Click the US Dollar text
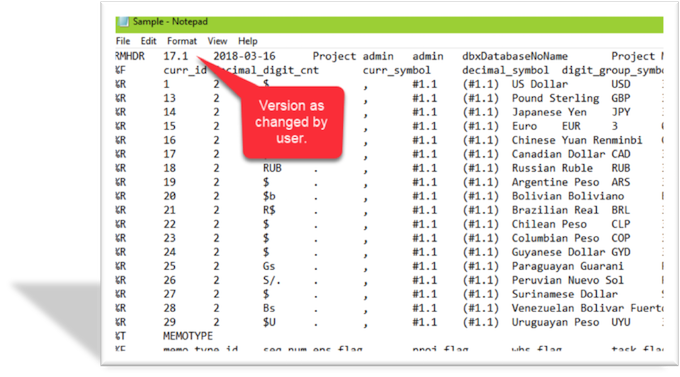This screenshot has height=377, width=680. pyautogui.click(x=539, y=84)
